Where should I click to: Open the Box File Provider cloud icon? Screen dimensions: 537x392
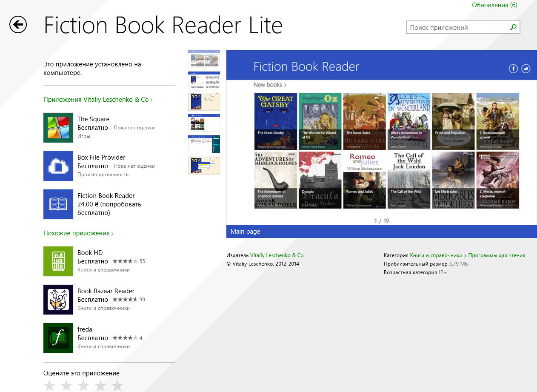[x=58, y=166]
